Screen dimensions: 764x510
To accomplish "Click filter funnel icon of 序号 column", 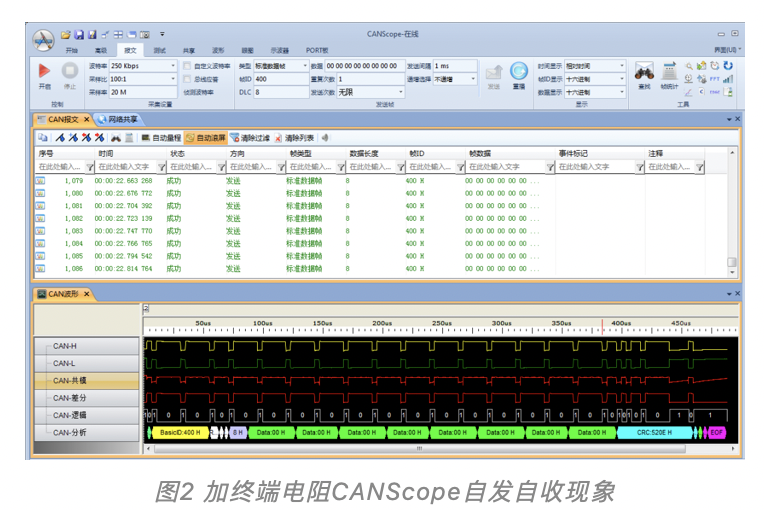I will point(90,167).
